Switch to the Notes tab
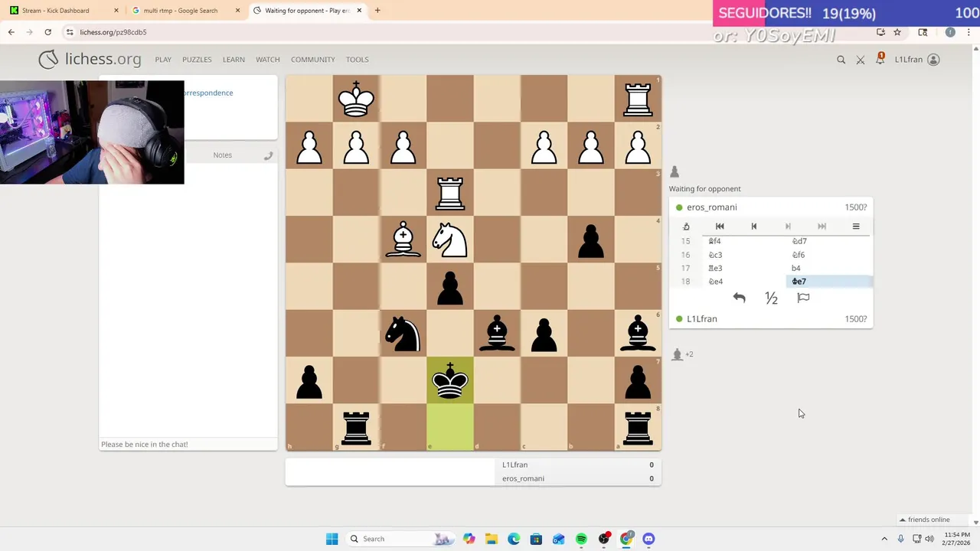 click(222, 155)
